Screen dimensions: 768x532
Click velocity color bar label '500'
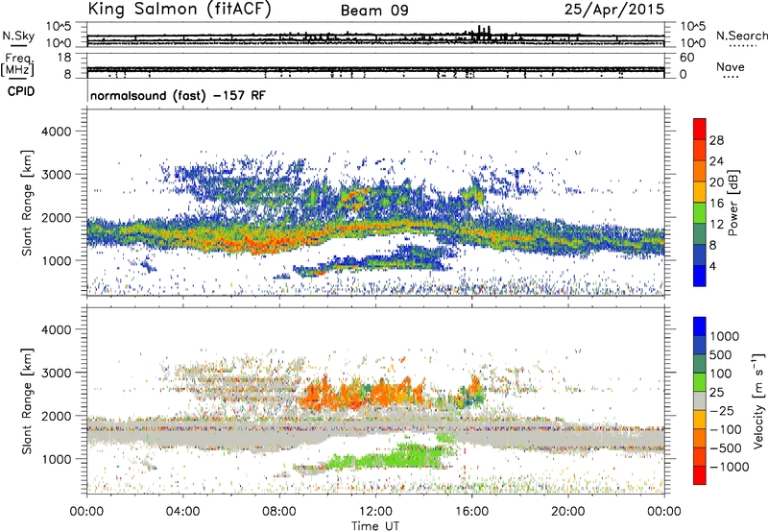721,355
